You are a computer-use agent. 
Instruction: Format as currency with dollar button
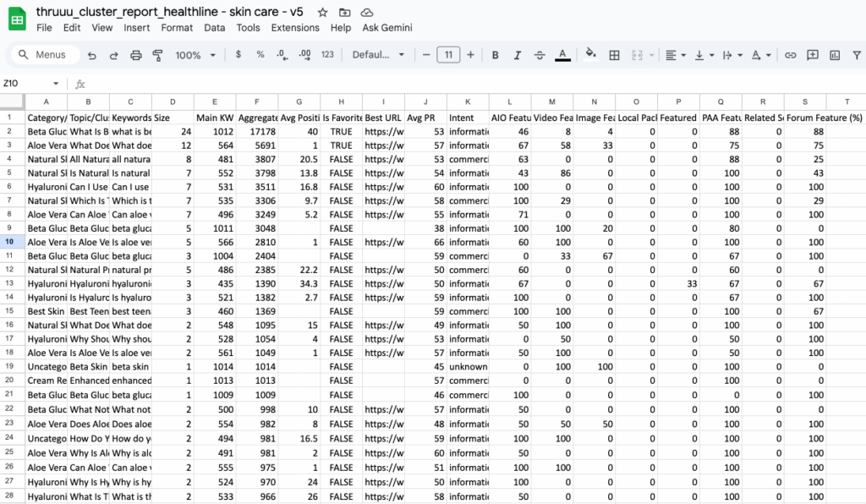tap(238, 55)
